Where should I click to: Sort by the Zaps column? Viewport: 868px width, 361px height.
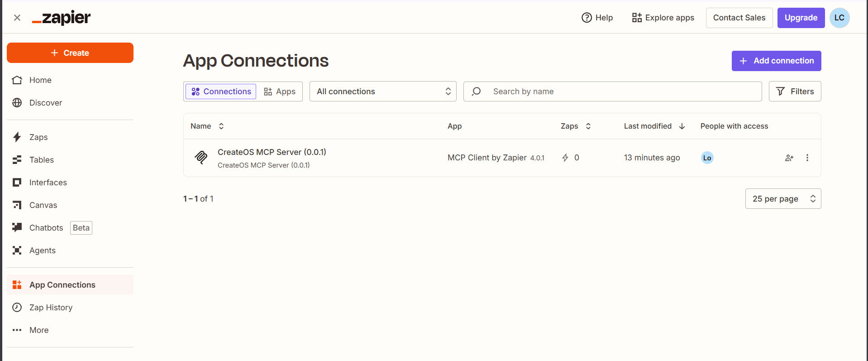click(576, 126)
